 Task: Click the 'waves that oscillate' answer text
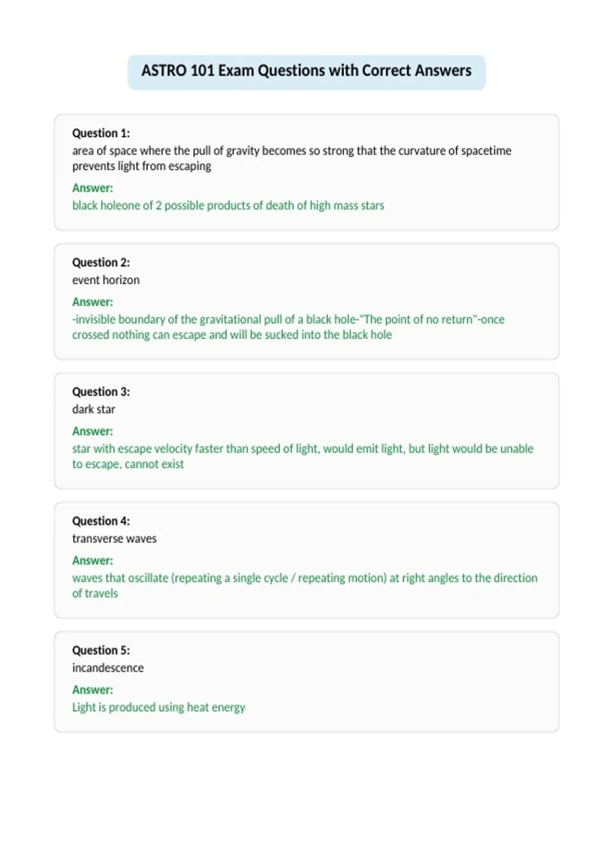[x=304, y=585]
